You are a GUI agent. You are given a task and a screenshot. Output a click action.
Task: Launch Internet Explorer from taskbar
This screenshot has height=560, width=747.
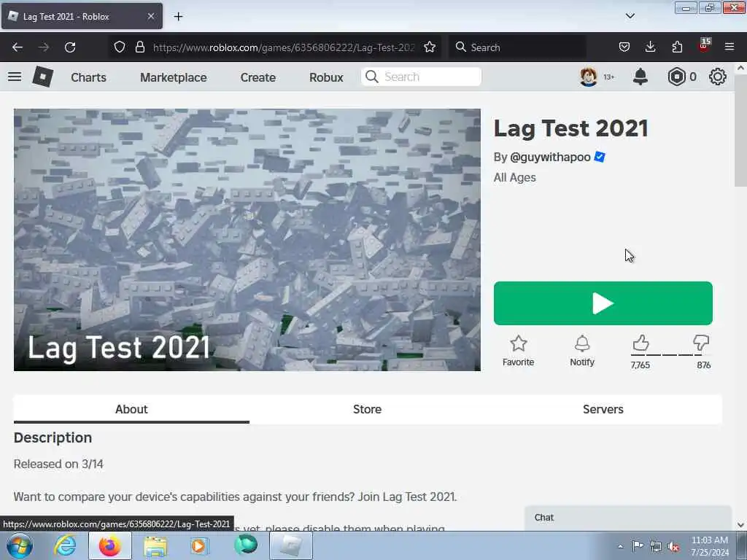[x=65, y=546]
